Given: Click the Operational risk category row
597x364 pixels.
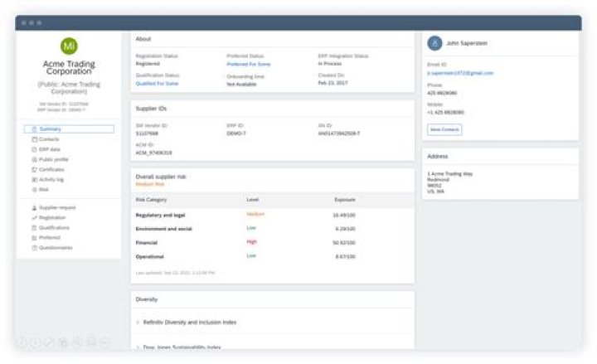Looking at the screenshot, I should click(x=273, y=257).
